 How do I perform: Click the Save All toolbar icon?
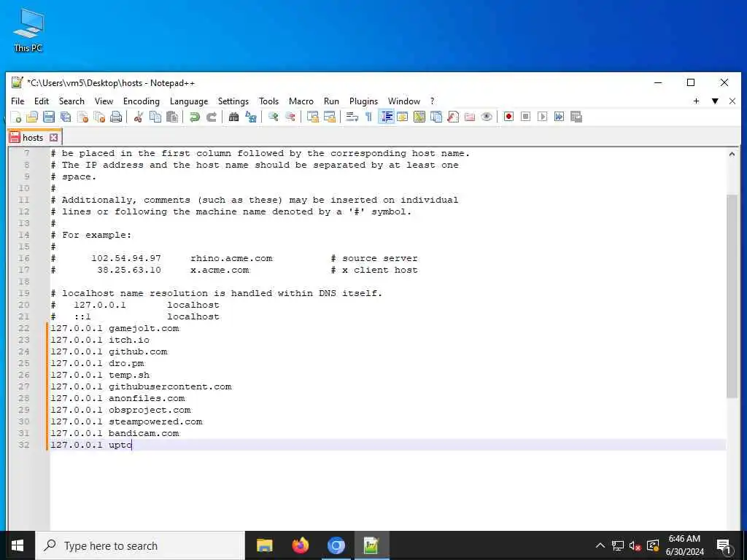66,117
